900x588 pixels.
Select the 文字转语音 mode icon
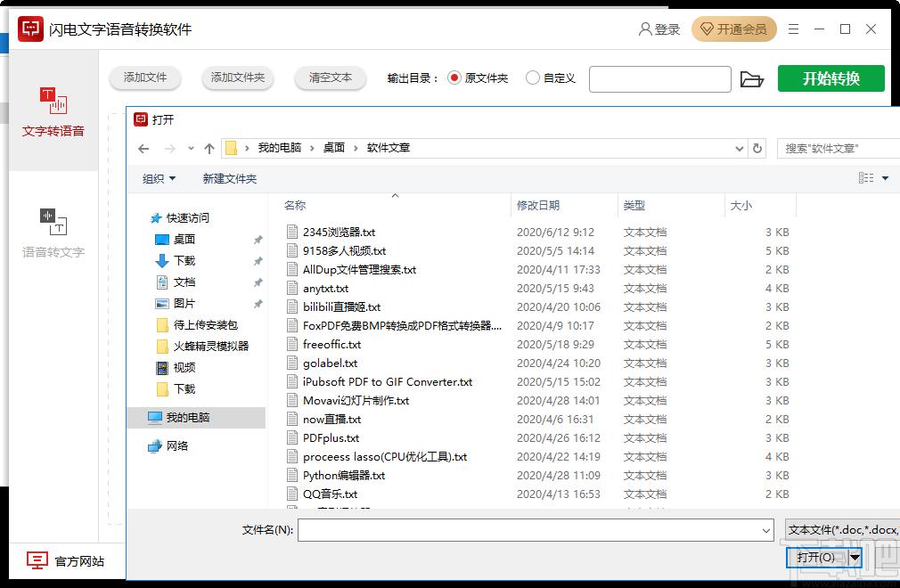(53, 101)
